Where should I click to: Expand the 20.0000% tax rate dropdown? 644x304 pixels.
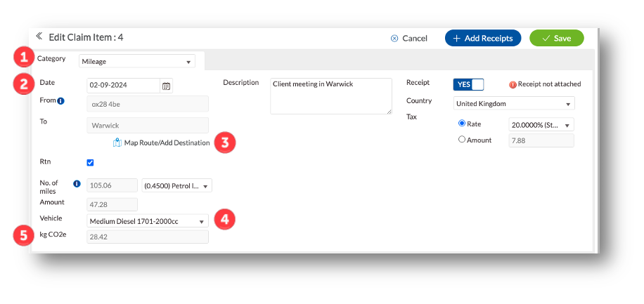click(x=541, y=125)
